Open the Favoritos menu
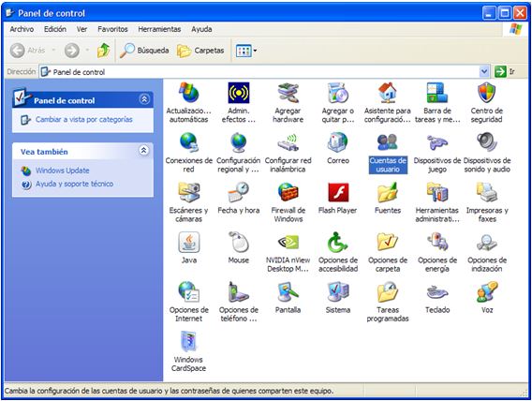 (x=112, y=29)
